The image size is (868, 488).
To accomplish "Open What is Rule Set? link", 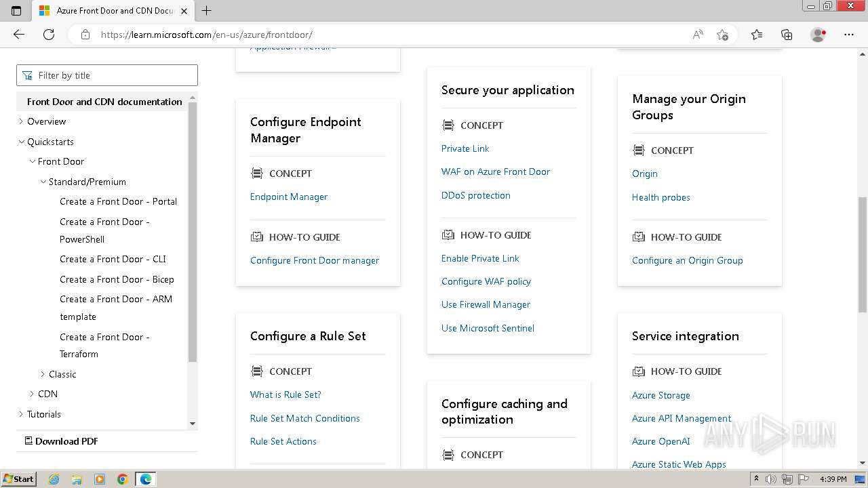I will point(285,394).
